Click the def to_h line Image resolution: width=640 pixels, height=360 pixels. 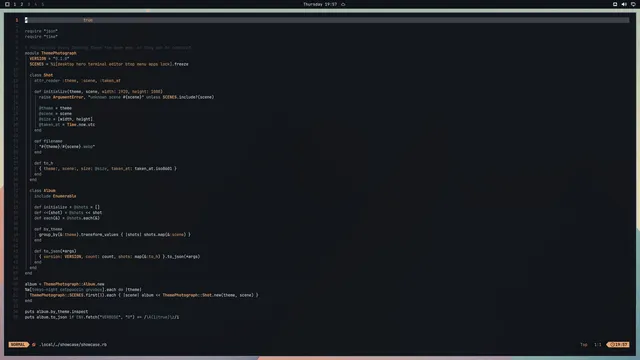[x=44, y=163]
